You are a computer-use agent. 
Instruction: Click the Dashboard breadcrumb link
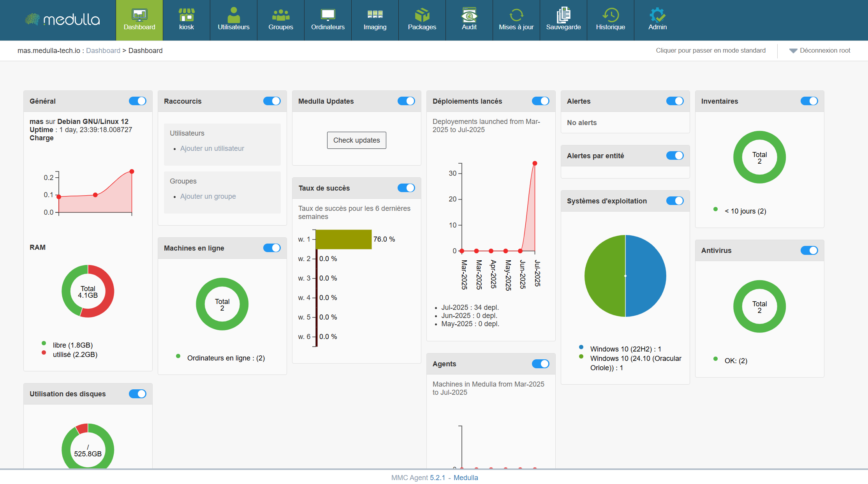pyautogui.click(x=103, y=51)
